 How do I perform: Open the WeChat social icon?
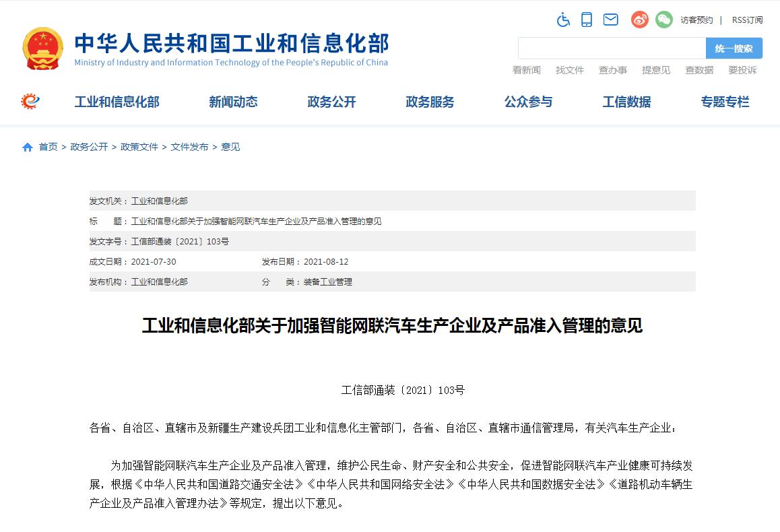(x=664, y=20)
